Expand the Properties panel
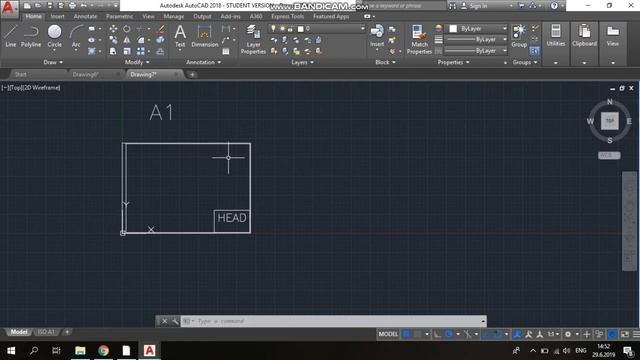The height and width of the screenshot is (360, 640). (453, 62)
